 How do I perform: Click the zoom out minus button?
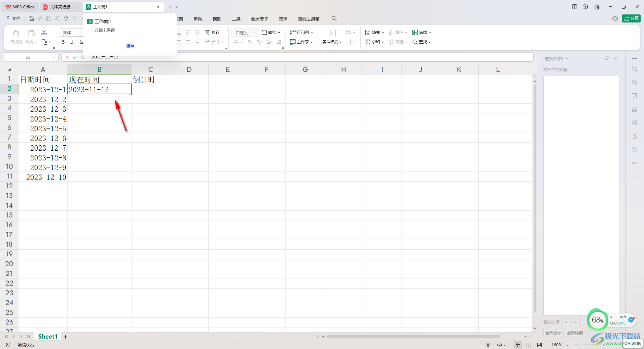(576, 345)
